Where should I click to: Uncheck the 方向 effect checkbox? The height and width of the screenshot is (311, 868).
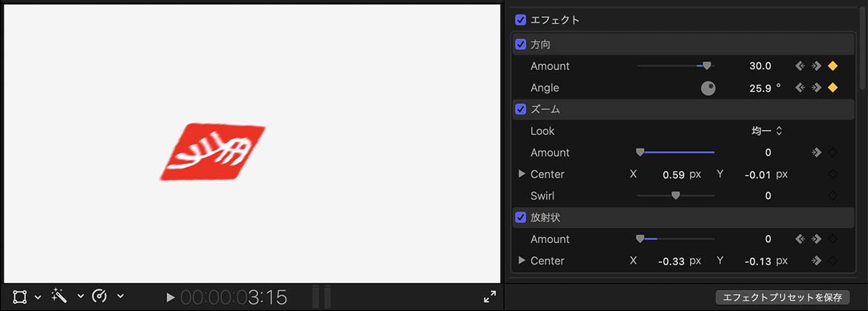(520, 44)
